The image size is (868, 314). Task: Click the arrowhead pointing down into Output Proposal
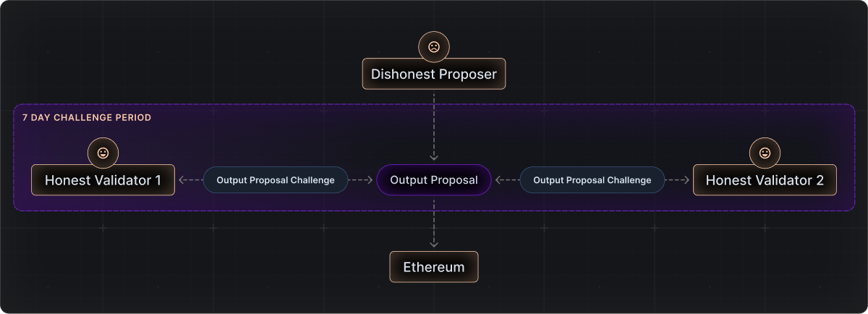point(434,156)
